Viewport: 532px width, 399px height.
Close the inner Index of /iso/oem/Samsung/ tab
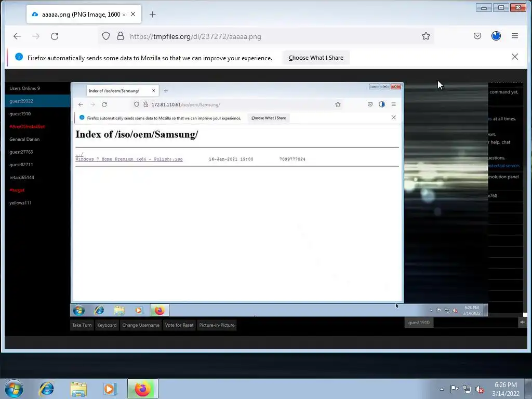153,90
